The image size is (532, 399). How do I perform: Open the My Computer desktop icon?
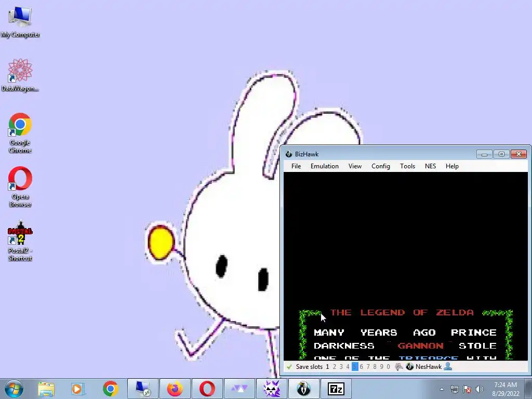20,21
